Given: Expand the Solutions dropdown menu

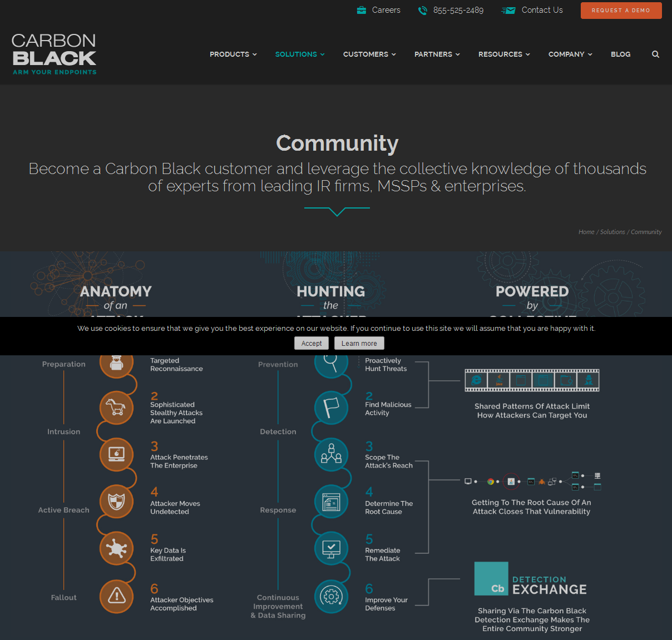Looking at the screenshot, I should pyautogui.click(x=300, y=54).
